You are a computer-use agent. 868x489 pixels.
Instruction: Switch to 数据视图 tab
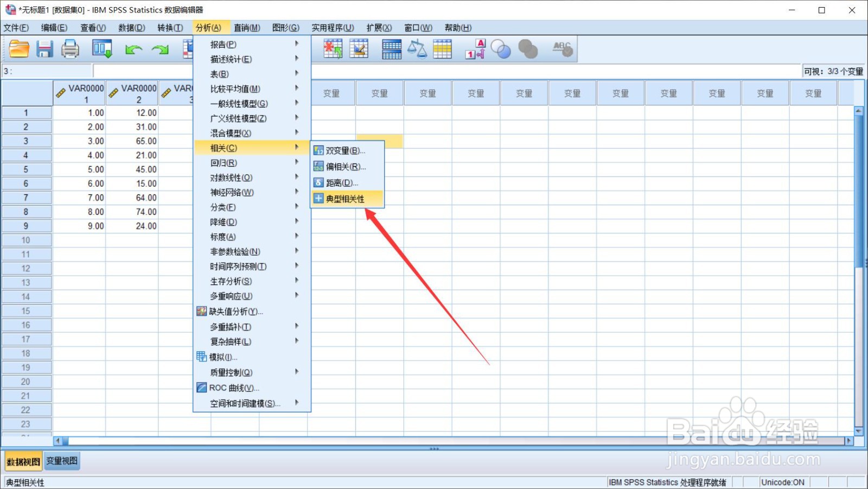pyautogui.click(x=23, y=462)
